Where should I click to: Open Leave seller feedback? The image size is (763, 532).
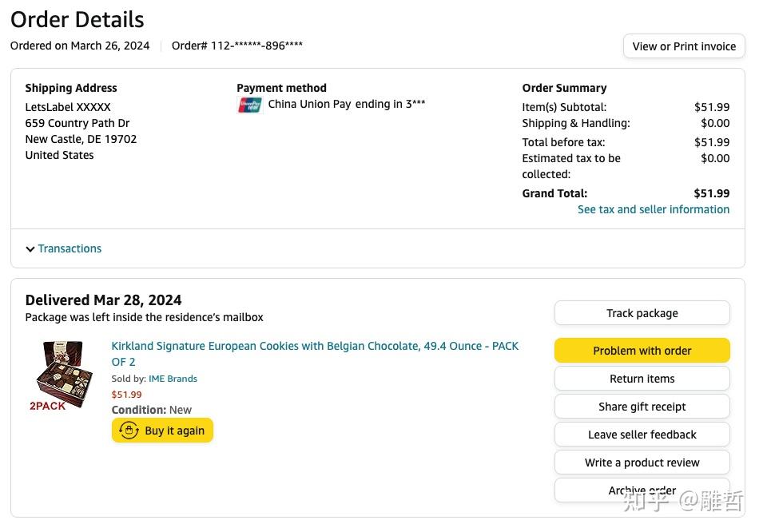click(642, 435)
